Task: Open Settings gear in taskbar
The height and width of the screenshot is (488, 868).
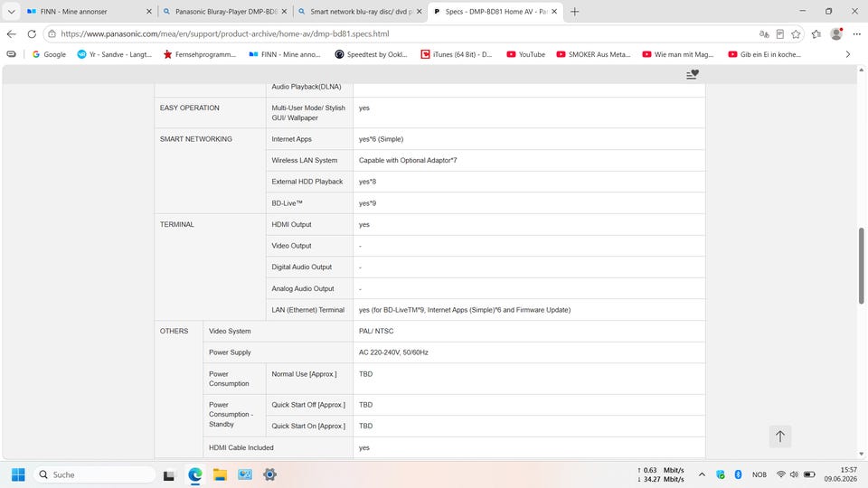Action: (x=269, y=474)
